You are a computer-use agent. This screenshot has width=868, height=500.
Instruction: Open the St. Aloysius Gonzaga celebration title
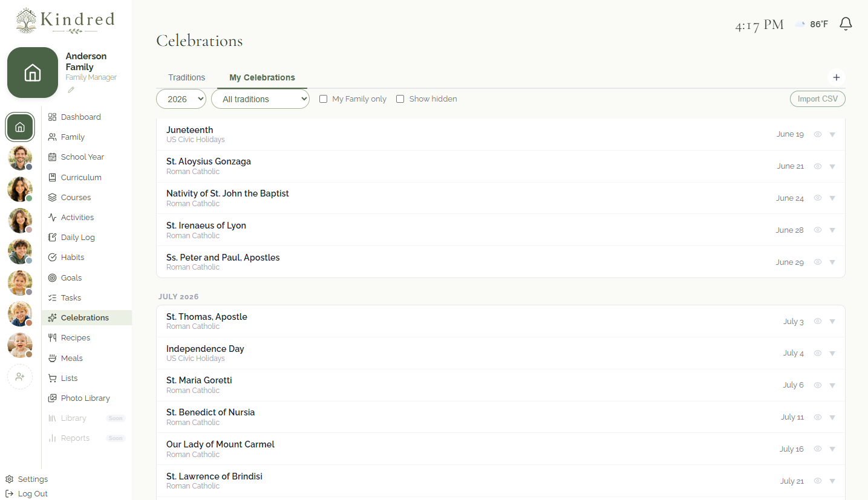tap(209, 161)
